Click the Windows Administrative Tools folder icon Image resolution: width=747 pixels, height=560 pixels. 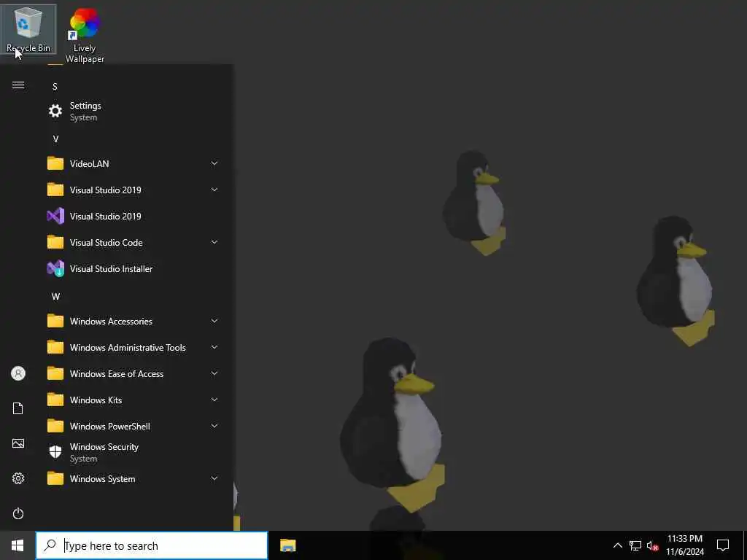pyautogui.click(x=55, y=347)
